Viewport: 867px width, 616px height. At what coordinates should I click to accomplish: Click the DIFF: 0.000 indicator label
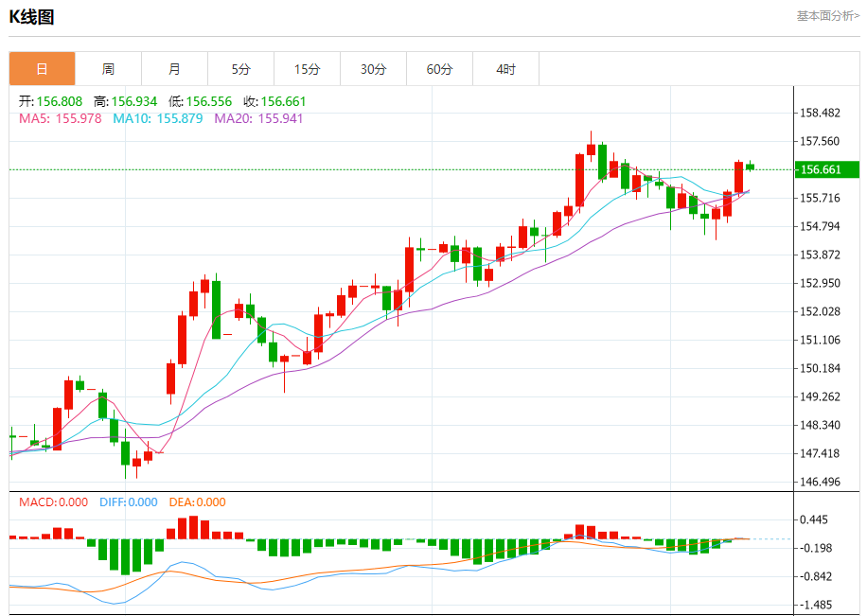point(127,502)
